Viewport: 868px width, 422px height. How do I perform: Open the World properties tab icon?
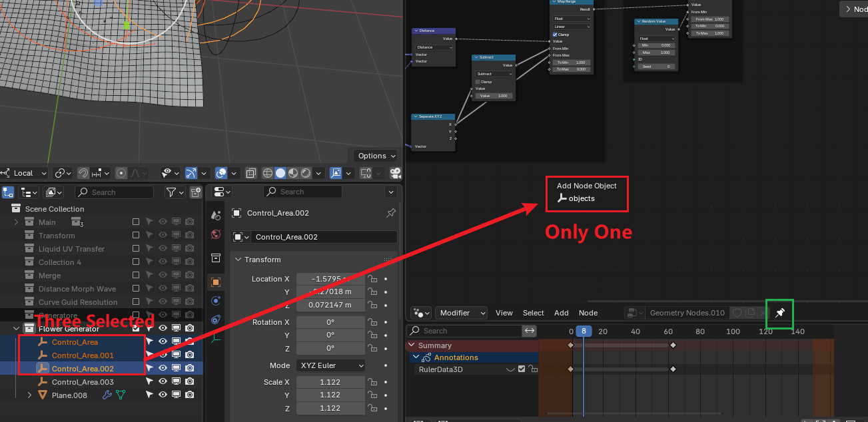215,234
